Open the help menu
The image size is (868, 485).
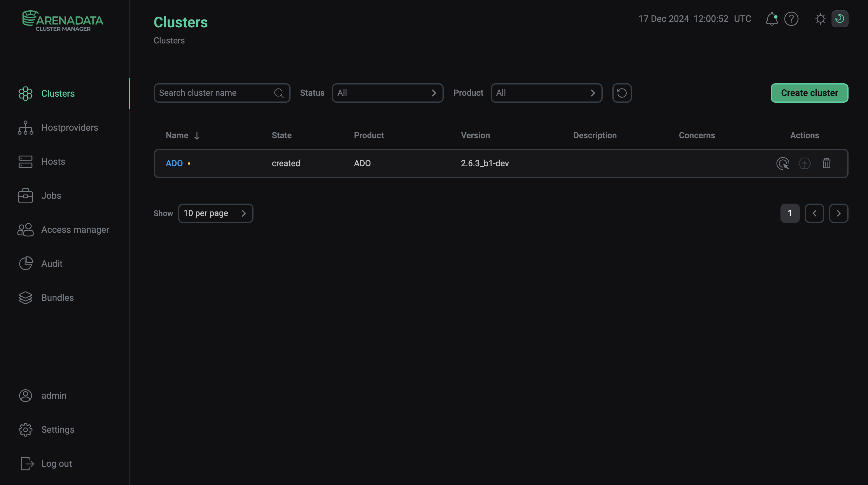point(791,19)
